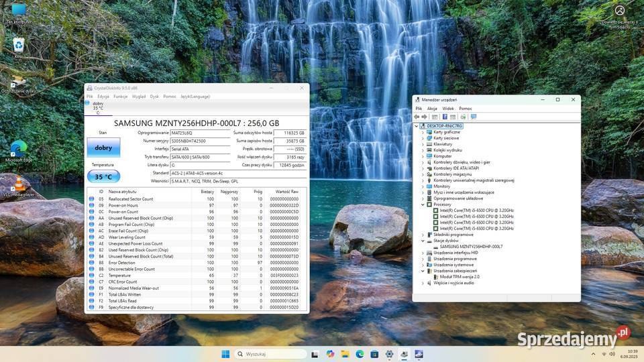This screenshot has height=362, width=644.
Task: Click the Numer seryjny field
Action: 200,141
